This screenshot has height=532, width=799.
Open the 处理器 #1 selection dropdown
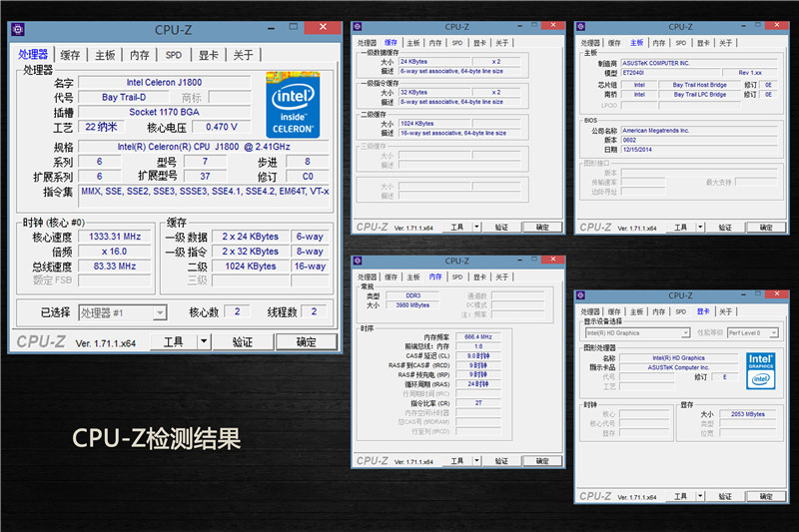(x=159, y=312)
